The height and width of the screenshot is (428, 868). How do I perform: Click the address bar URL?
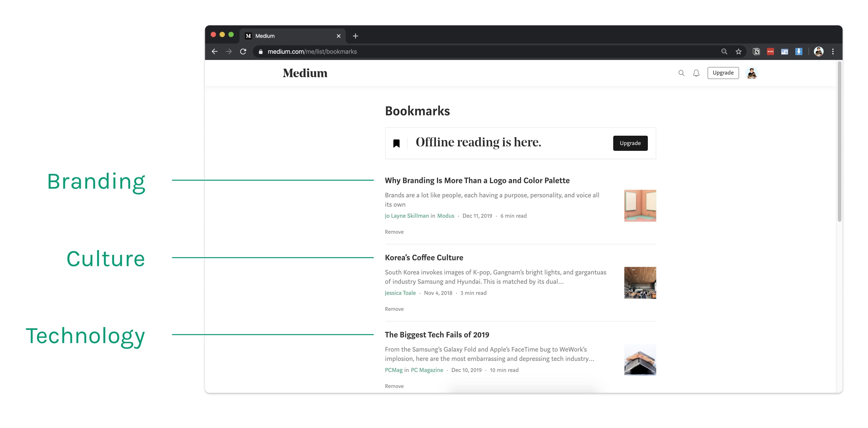pos(312,52)
